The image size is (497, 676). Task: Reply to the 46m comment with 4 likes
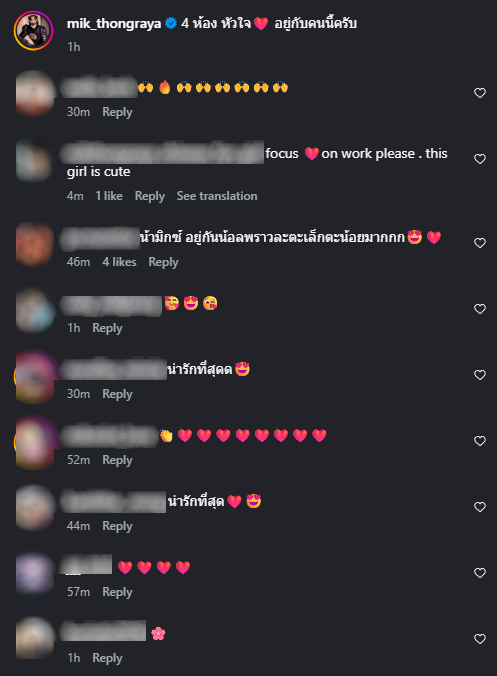click(163, 262)
